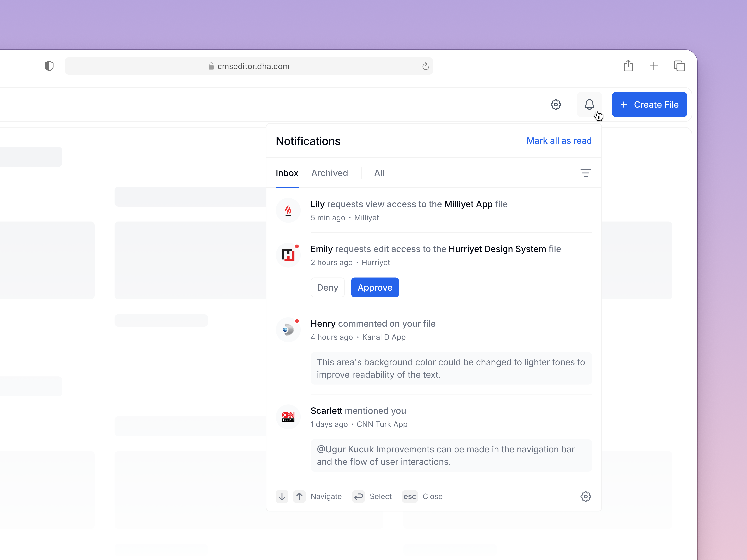Screen dimensions: 747x560
Task: Show browser tab overview icon
Action: [679, 66]
